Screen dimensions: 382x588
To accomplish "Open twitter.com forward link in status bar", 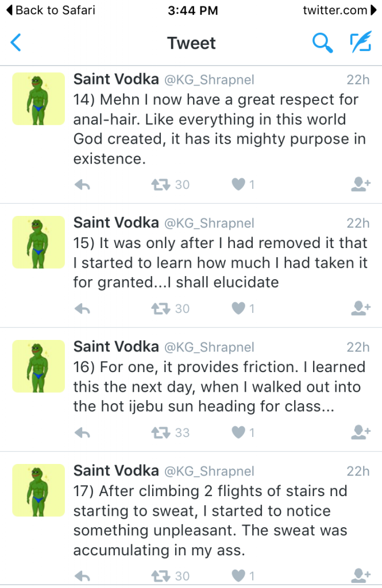I will click(340, 10).
